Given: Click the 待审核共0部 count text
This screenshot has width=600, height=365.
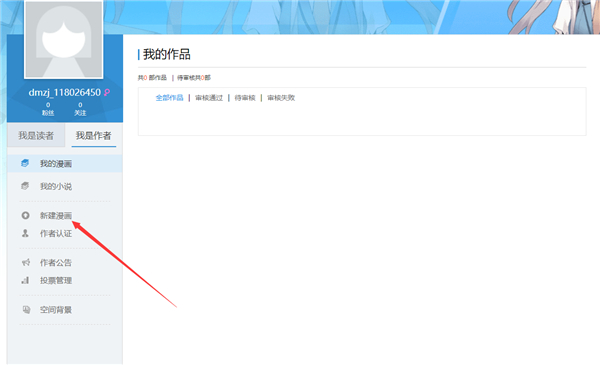Looking at the screenshot, I should tap(194, 78).
